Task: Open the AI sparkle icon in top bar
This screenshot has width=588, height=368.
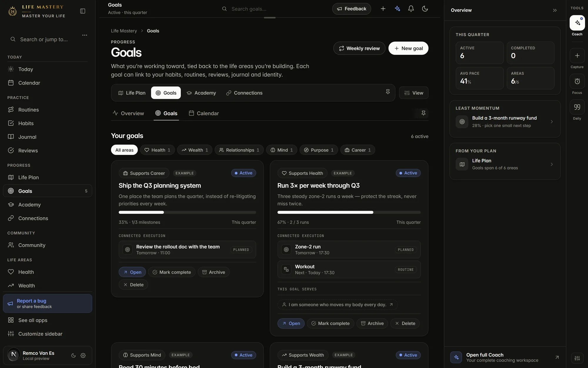Action: pyautogui.click(x=397, y=9)
